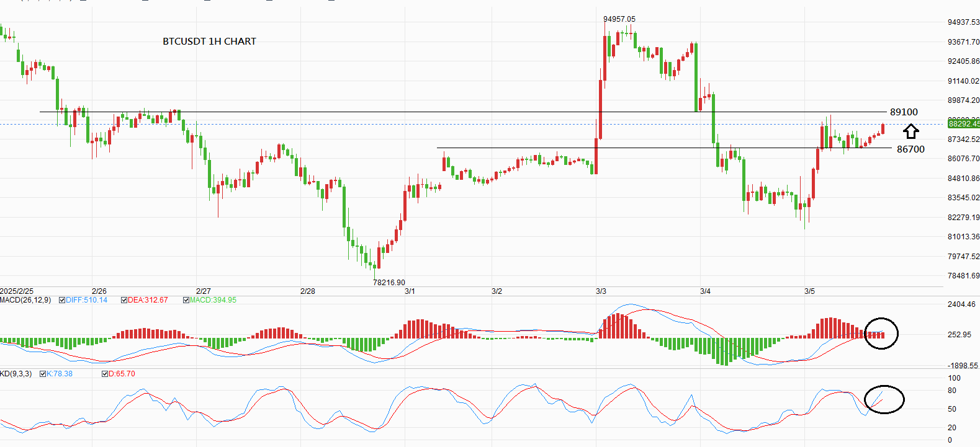
Task: Click the 91140.02 price axis label
Action: click(963, 81)
